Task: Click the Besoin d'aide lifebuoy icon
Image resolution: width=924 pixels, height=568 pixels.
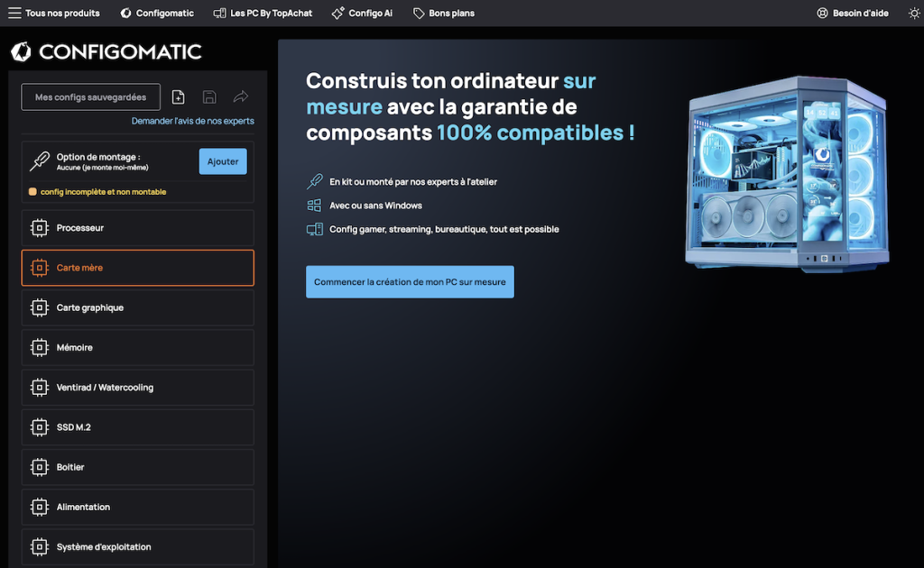Action: (x=822, y=13)
